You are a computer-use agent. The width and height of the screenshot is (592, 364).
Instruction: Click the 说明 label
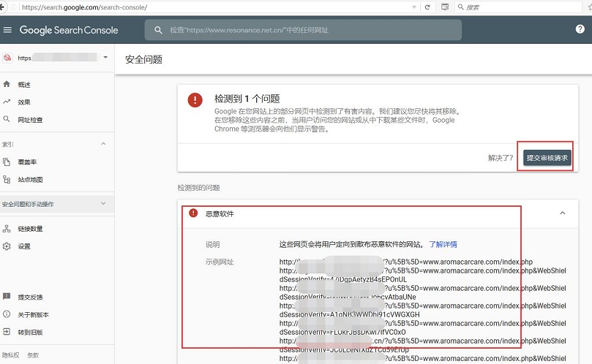coord(212,244)
